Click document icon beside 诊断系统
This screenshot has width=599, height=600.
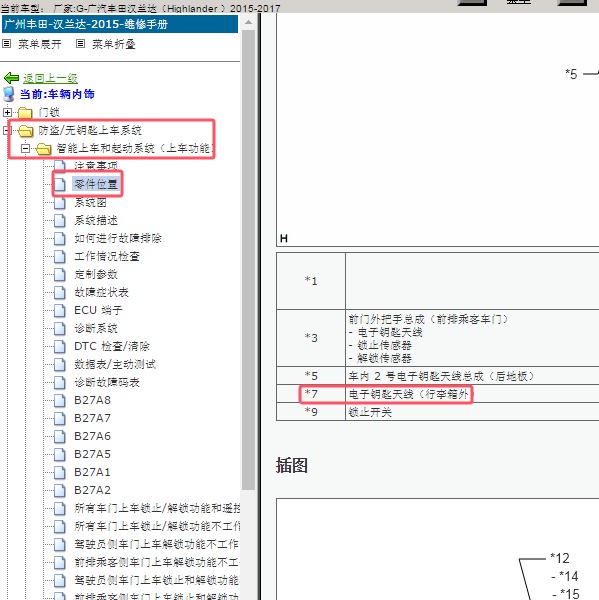pos(60,328)
